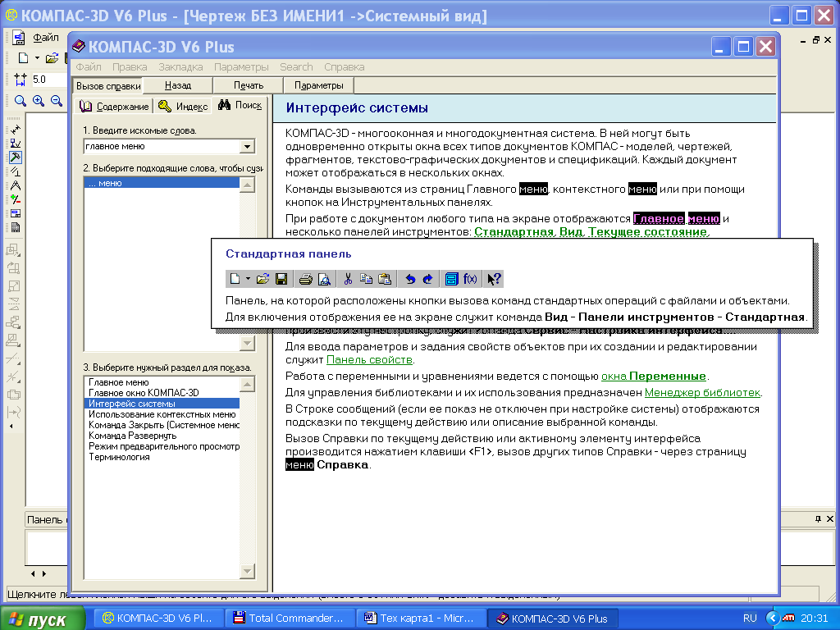Image resolution: width=840 pixels, height=630 pixels.
Task: Click the Содержание book icon tab
Action: click(x=114, y=106)
